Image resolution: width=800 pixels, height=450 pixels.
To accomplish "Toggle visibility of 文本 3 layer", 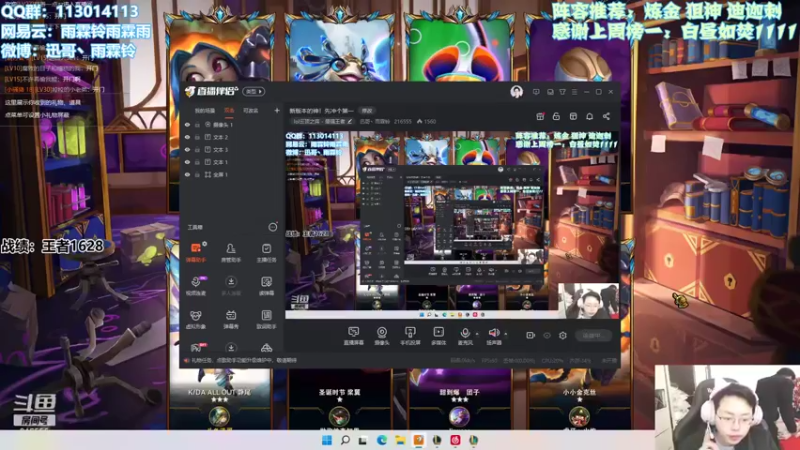I will pyautogui.click(x=187, y=149).
